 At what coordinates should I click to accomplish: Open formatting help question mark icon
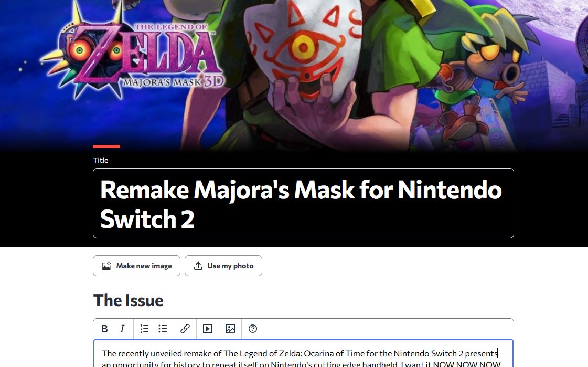pos(253,329)
